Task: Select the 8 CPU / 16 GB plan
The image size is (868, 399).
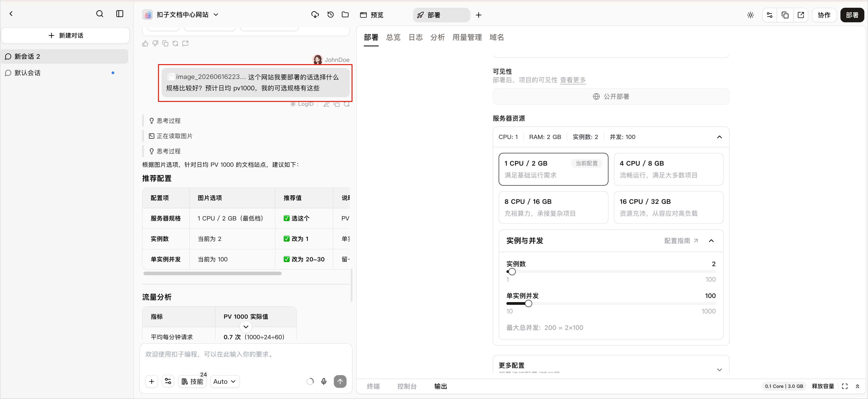Action: pyautogui.click(x=553, y=207)
